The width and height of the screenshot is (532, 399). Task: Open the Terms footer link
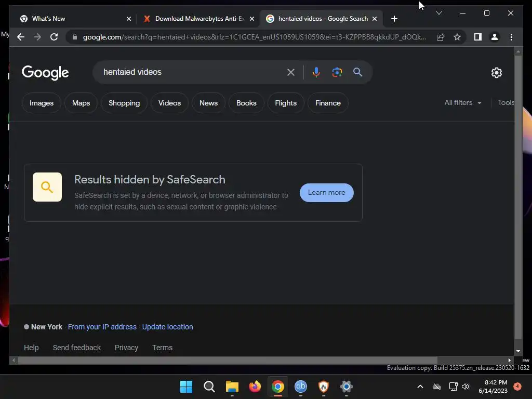162,348
